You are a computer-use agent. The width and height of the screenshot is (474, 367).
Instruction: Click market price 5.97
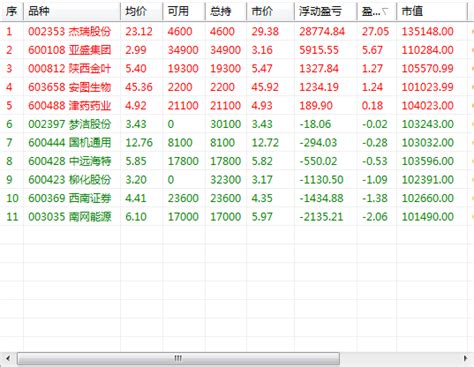click(262, 217)
